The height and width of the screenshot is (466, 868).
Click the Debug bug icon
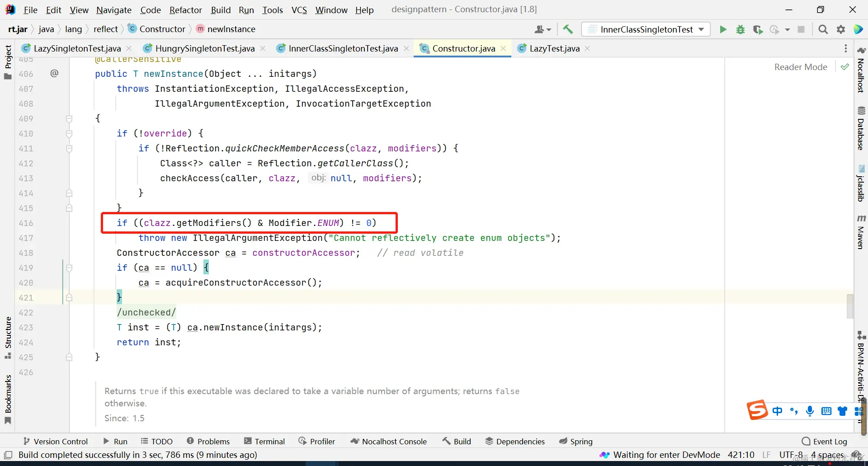coord(741,29)
